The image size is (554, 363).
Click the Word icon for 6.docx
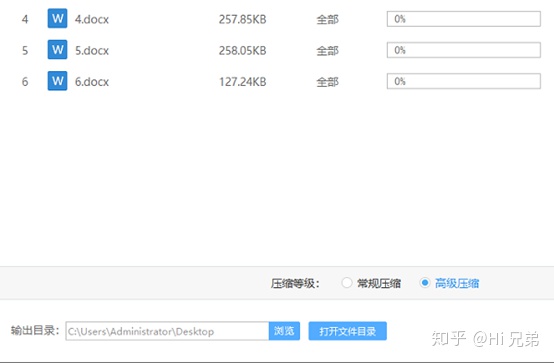point(57,81)
